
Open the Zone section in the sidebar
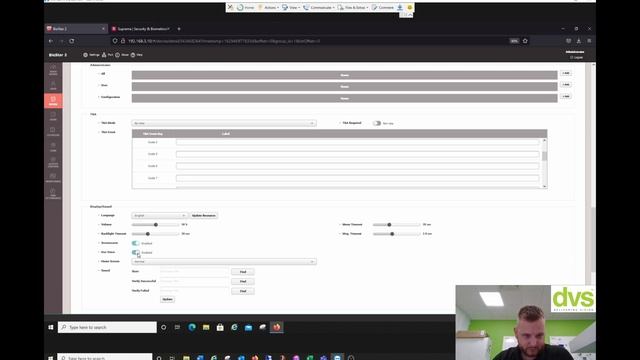point(53,147)
